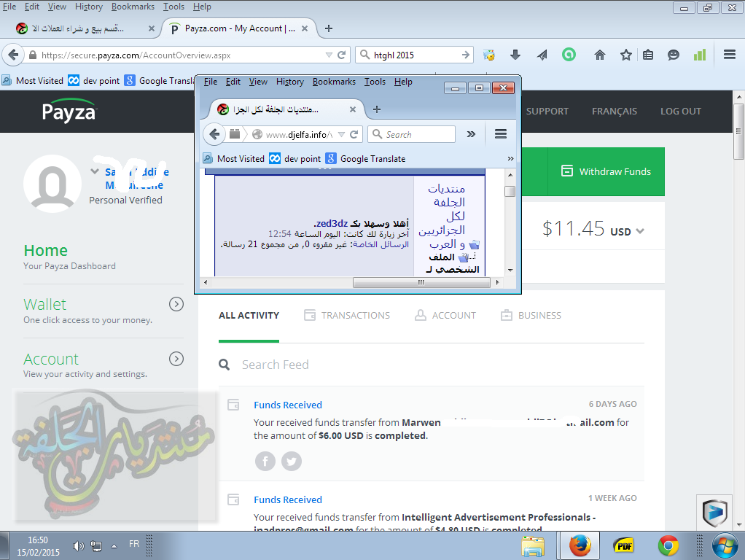Click the FR language indicator in taskbar
Screen dimensions: 745x560
[x=134, y=543]
